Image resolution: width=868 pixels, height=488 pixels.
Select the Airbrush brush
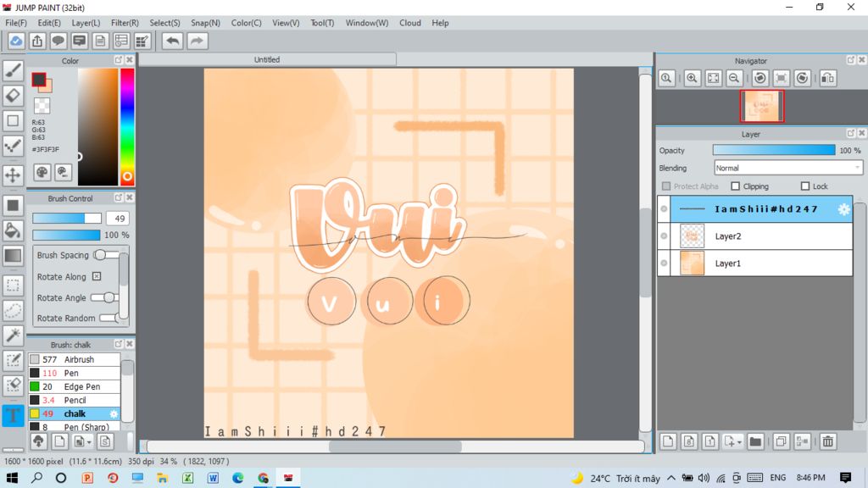(x=75, y=359)
